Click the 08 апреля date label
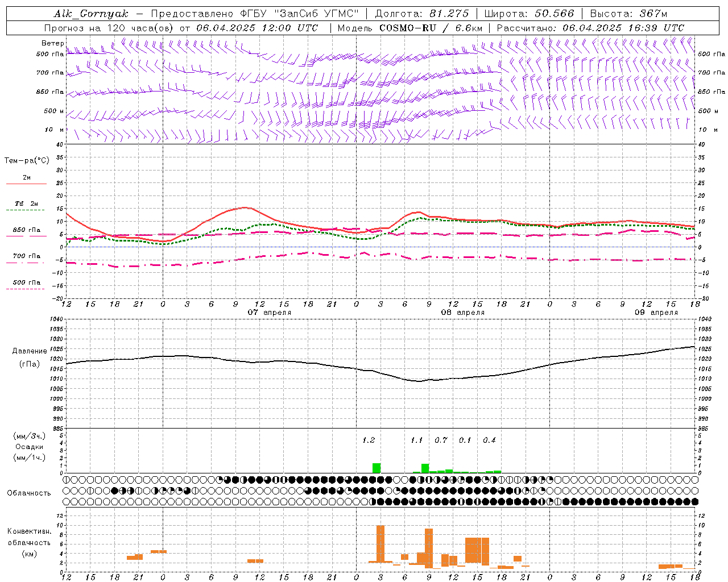 (x=463, y=313)
